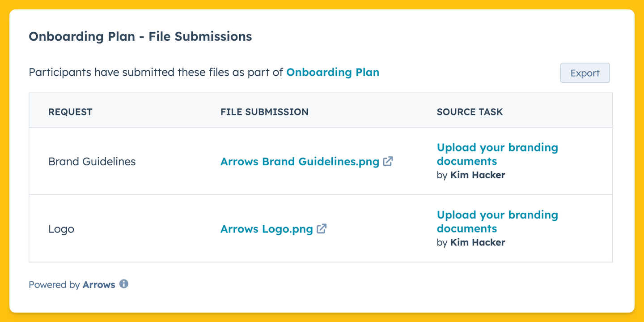Select Kim Hacker name in Brand Guidelines row

(478, 175)
